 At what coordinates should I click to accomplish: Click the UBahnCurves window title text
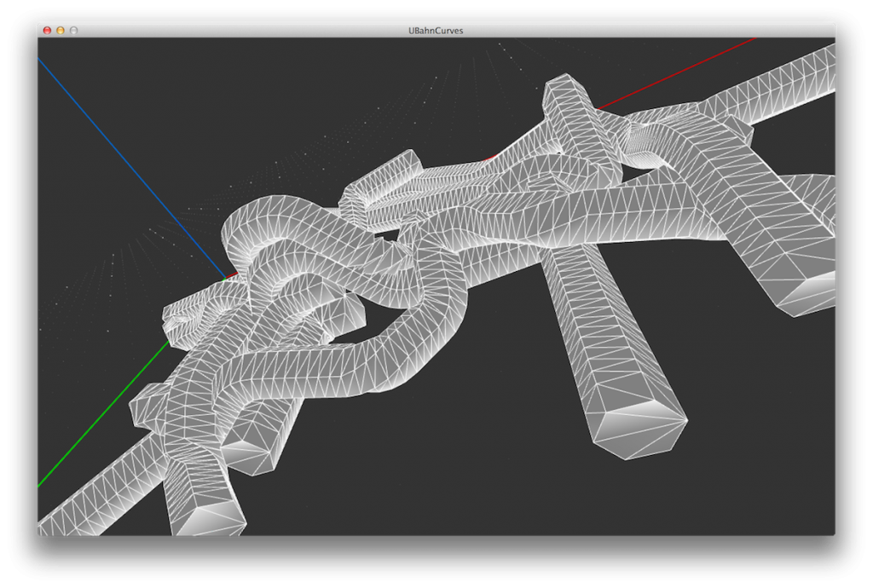[436, 31]
